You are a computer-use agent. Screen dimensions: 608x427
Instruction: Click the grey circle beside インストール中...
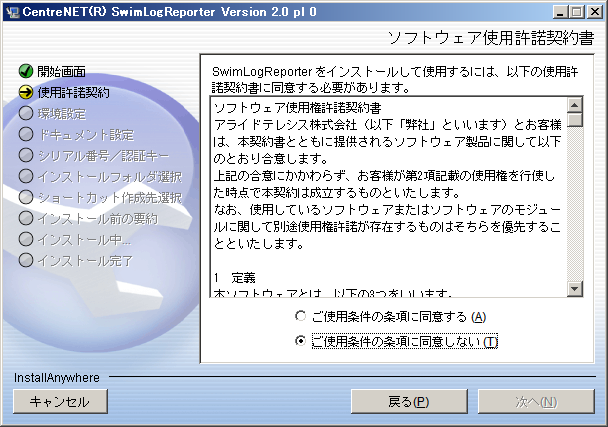tap(26, 239)
